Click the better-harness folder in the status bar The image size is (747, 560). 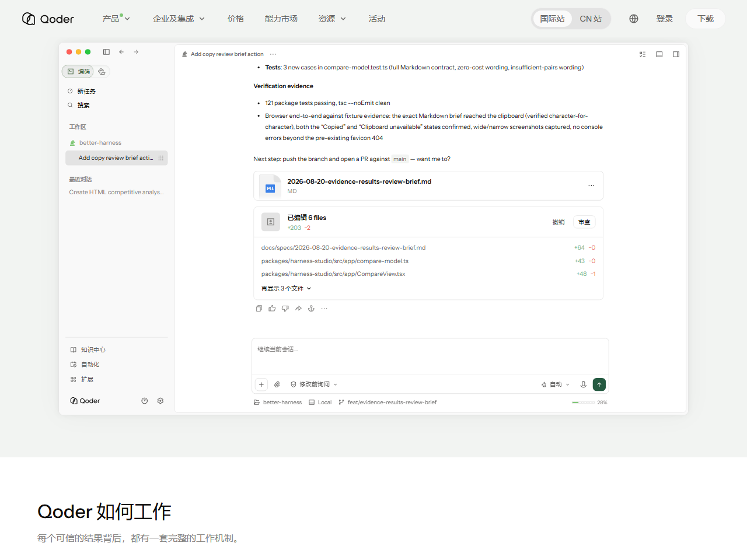click(x=278, y=402)
